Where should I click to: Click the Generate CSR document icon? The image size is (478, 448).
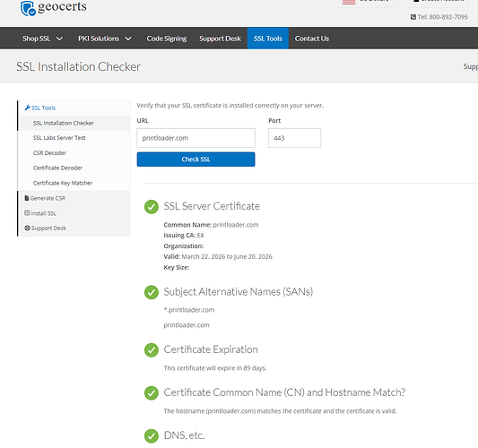click(x=27, y=198)
